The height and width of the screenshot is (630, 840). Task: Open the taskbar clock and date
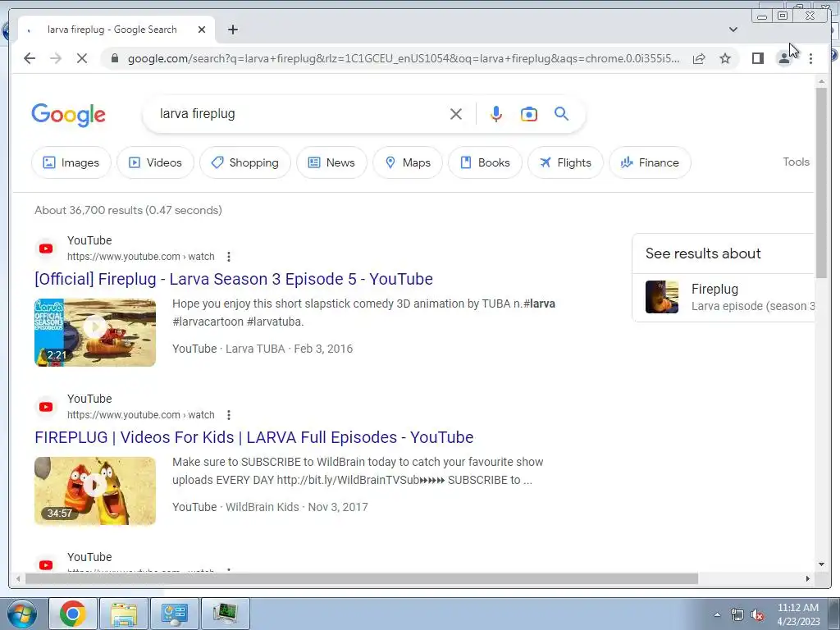tap(798, 614)
